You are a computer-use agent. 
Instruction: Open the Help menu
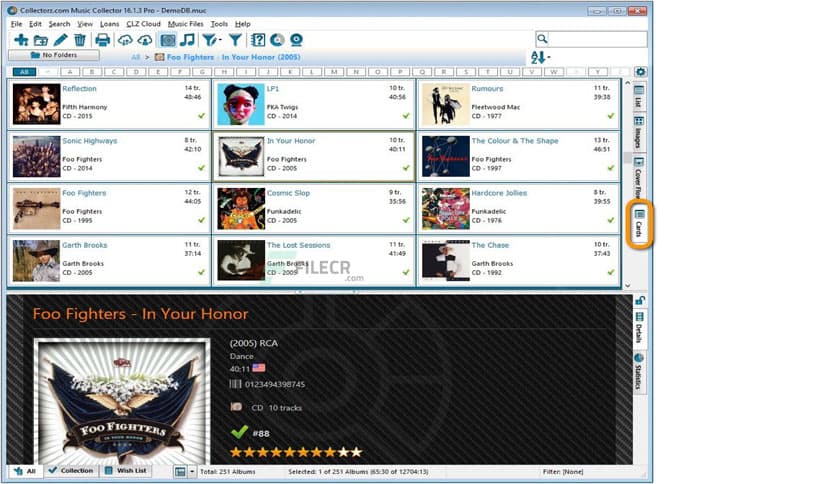[x=243, y=24]
